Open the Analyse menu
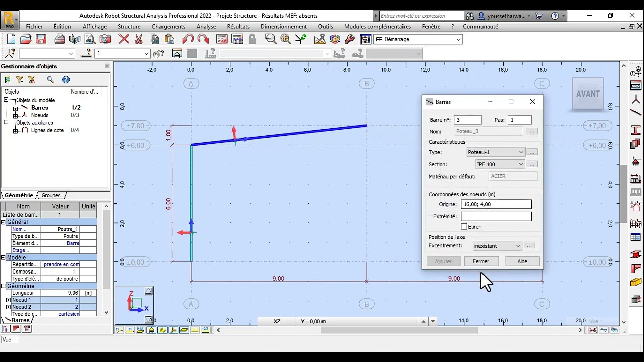644x362 pixels. [206, 27]
